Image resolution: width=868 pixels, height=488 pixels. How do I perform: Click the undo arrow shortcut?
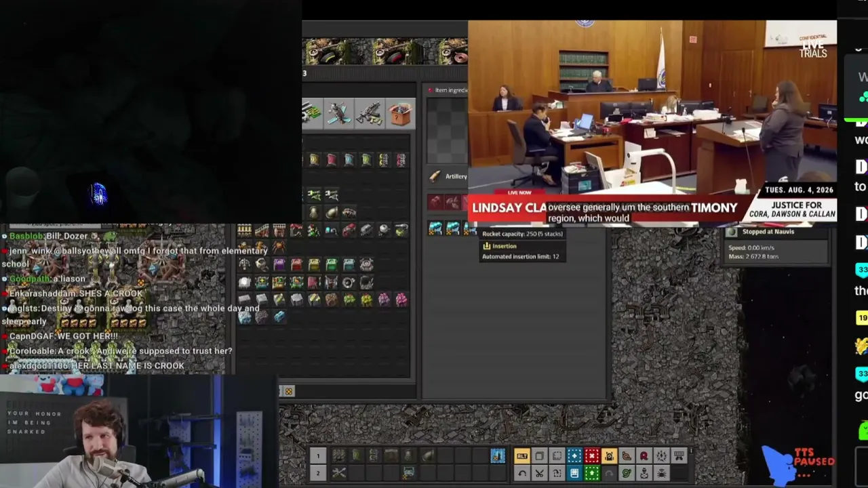pos(521,473)
